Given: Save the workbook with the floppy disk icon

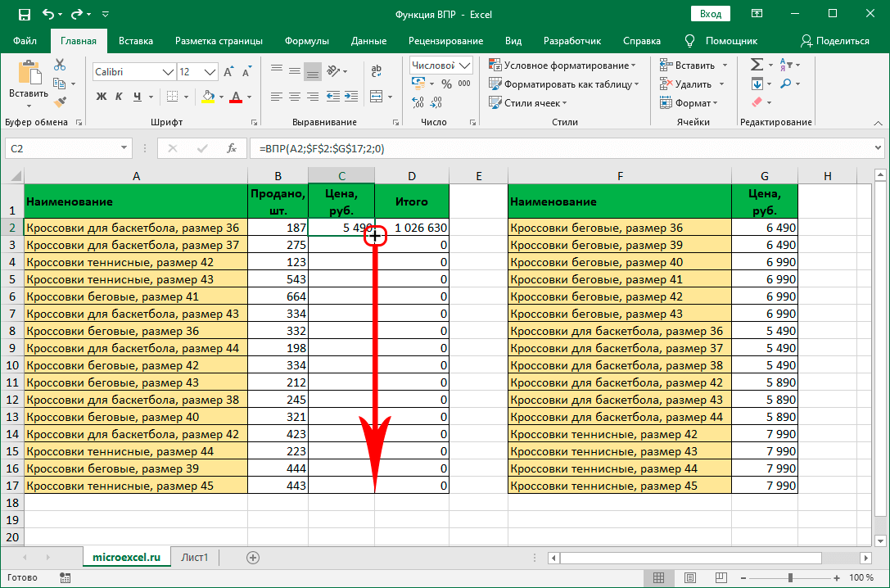Looking at the screenshot, I should [24, 14].
